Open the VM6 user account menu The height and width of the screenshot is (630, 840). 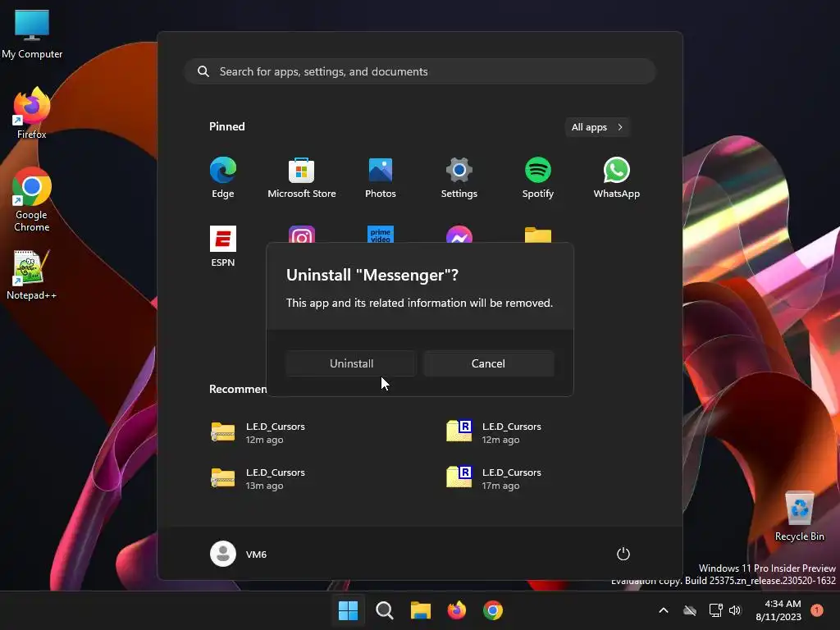coord(239,554)
